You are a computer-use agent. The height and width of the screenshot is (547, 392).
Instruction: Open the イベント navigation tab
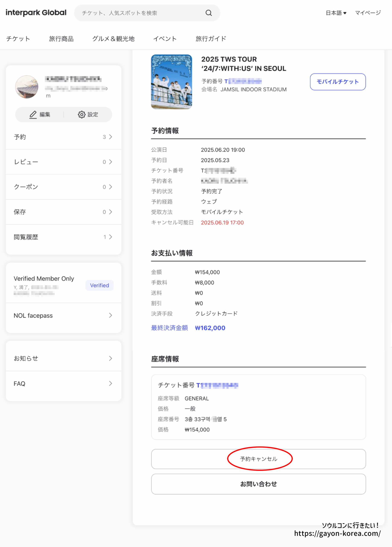pyautogui.click(x=165, y=39)
